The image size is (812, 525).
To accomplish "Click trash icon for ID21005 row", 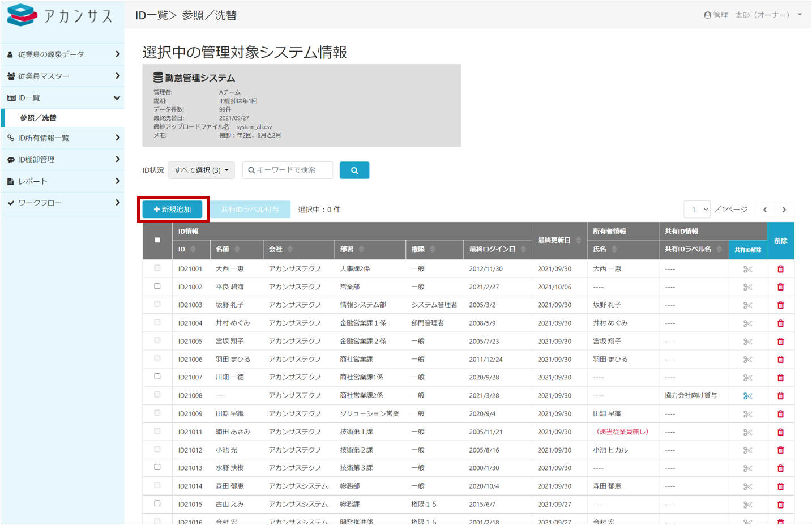I will (780, 342).
